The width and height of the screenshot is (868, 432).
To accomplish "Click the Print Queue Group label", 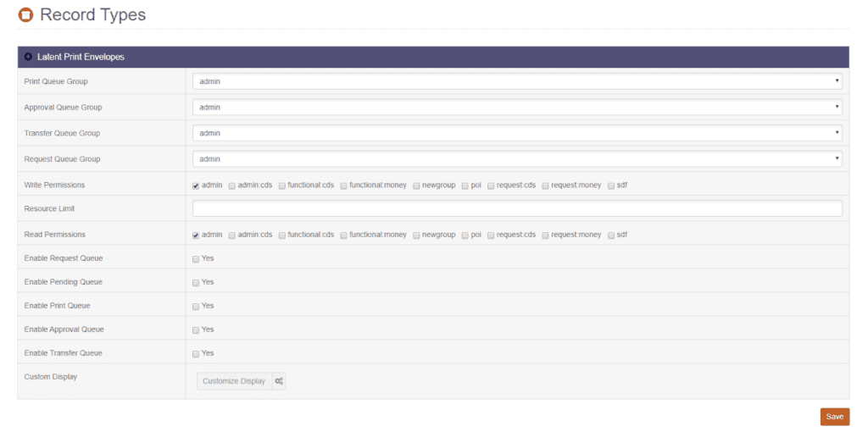I will click(56, 81).
